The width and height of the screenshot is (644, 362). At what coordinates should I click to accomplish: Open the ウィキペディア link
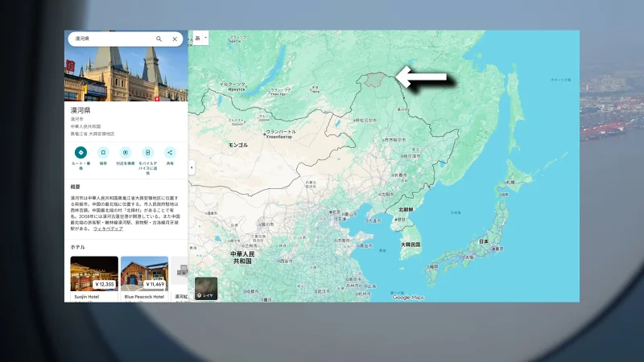(108, 228)
